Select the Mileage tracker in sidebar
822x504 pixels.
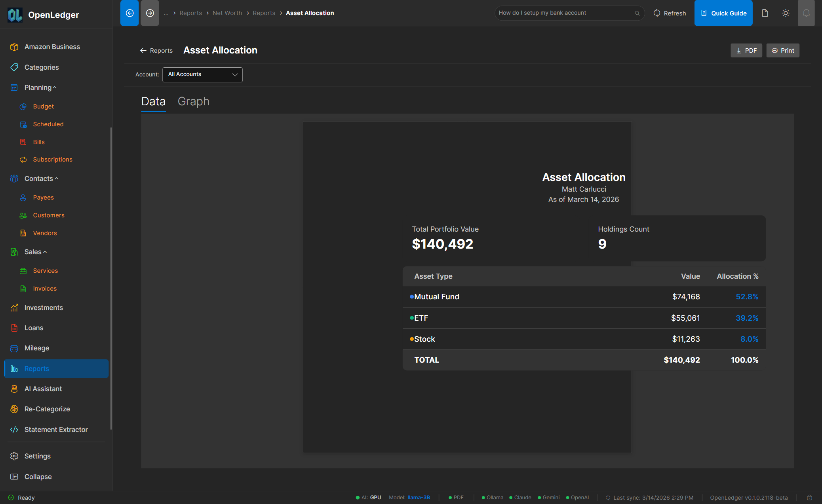tap(36, 348)
